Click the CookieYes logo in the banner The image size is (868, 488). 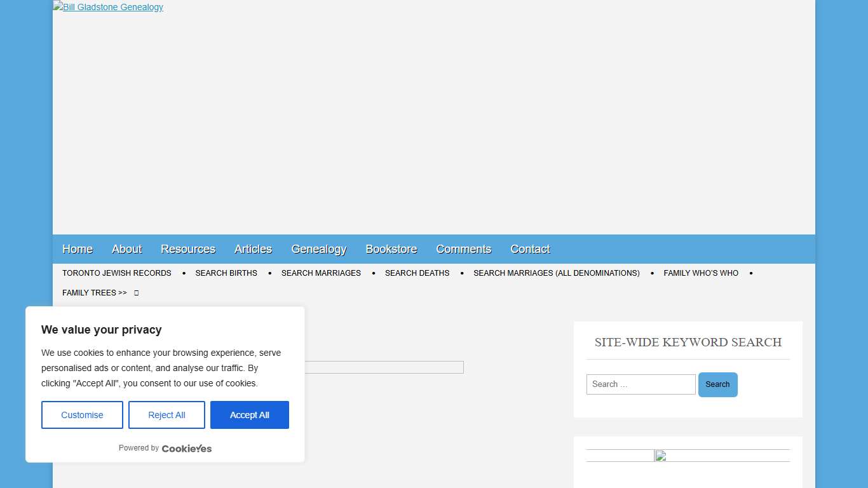186,449
